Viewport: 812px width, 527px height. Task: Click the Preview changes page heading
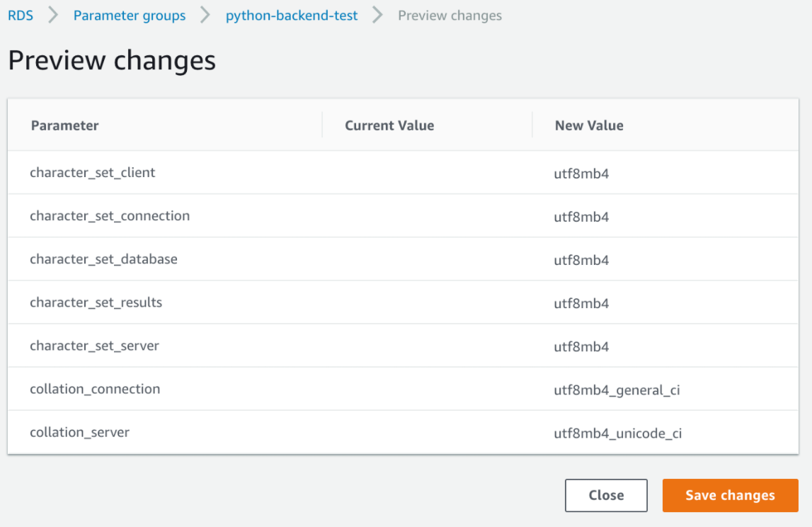click(112, 61)
